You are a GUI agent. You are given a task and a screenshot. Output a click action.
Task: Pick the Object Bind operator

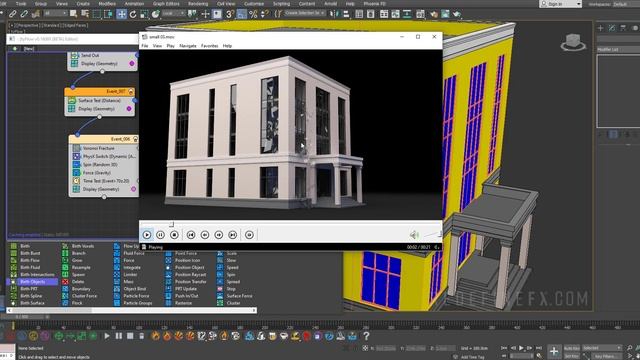pyautogui.click(x=131, y=289)
